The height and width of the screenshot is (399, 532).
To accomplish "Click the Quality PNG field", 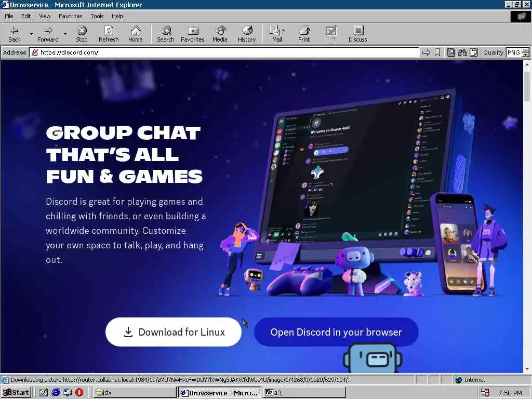I will click(514, 52).
